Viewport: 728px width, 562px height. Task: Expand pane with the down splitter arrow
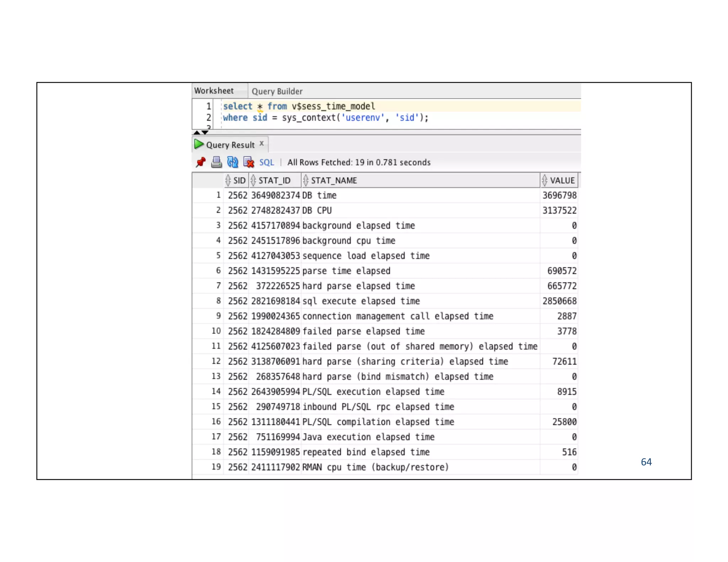[205, 133]
